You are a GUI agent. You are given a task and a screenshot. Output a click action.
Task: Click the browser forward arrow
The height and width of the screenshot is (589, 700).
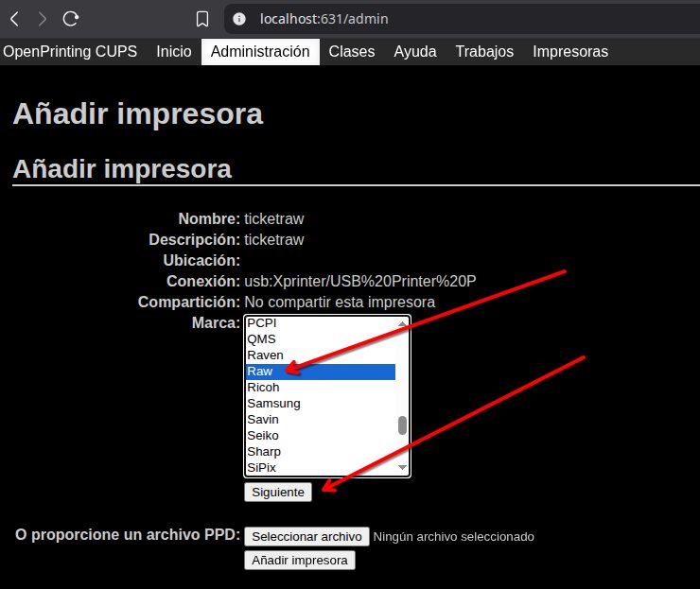tap(42, 19)
